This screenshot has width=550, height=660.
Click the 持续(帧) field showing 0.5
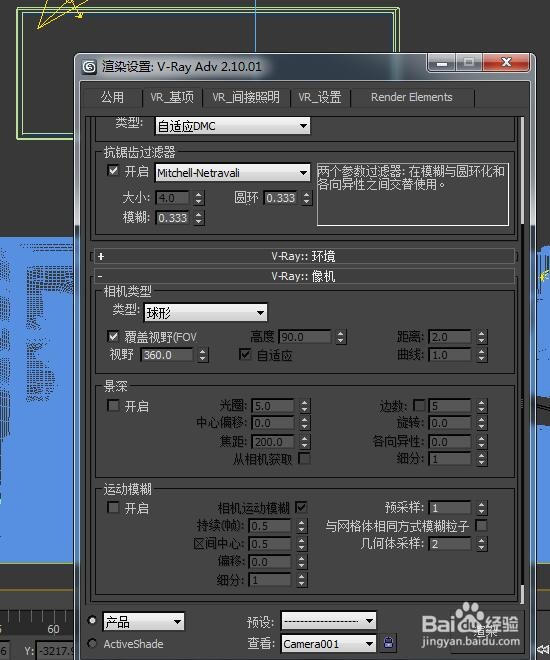tap(270, 526)
